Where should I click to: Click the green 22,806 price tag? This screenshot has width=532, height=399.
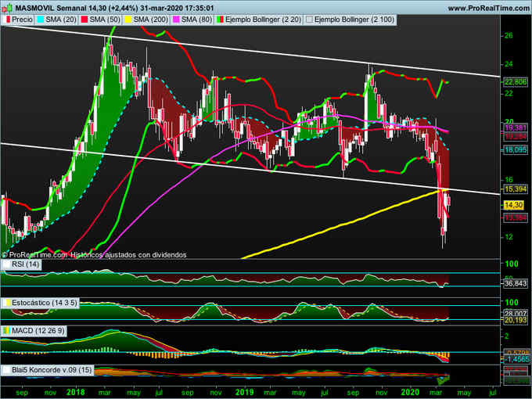516,82
